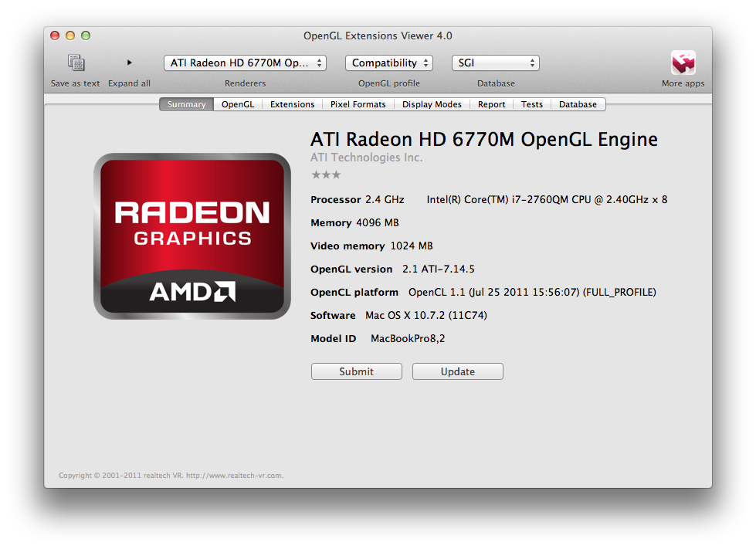Screen dimensions: 756x549
Task: Click the Submit button
Action: 356,371
